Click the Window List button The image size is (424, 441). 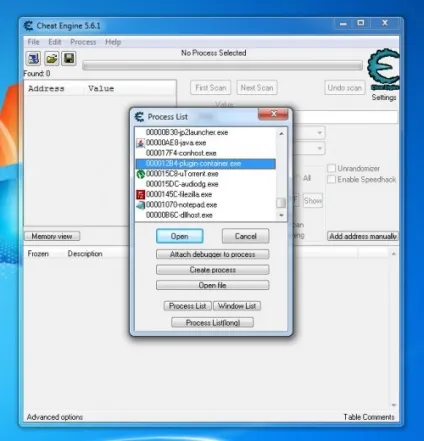point(237,306)
